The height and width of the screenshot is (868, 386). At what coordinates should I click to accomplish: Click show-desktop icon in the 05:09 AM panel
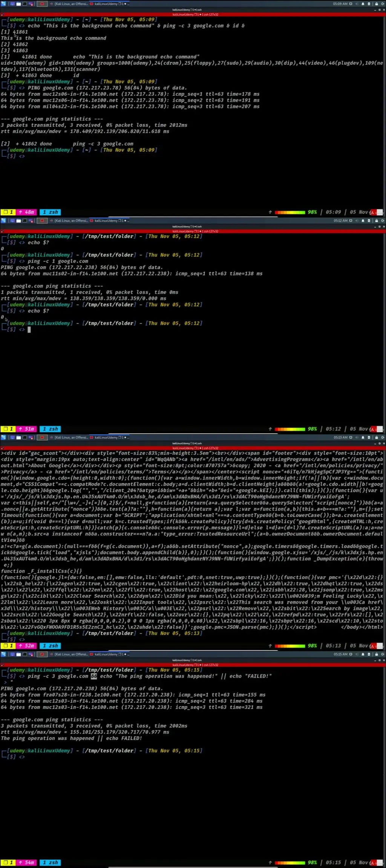[12, 4]
